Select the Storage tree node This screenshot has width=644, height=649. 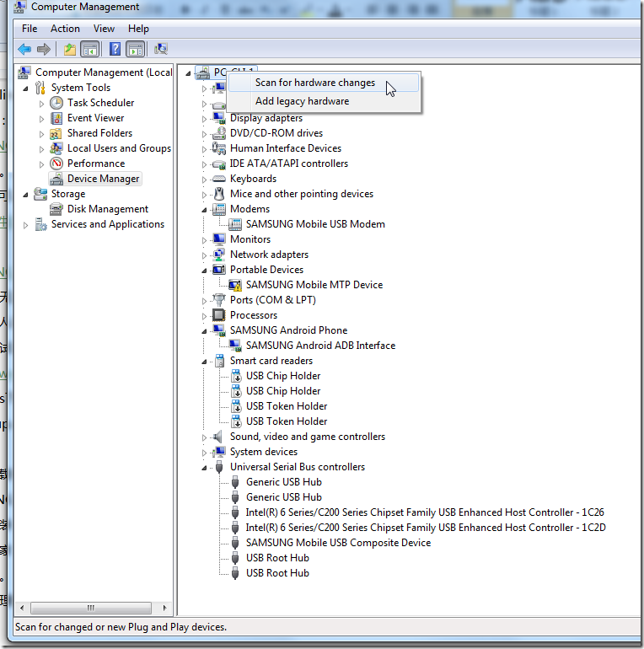click(x=68, y=194)
